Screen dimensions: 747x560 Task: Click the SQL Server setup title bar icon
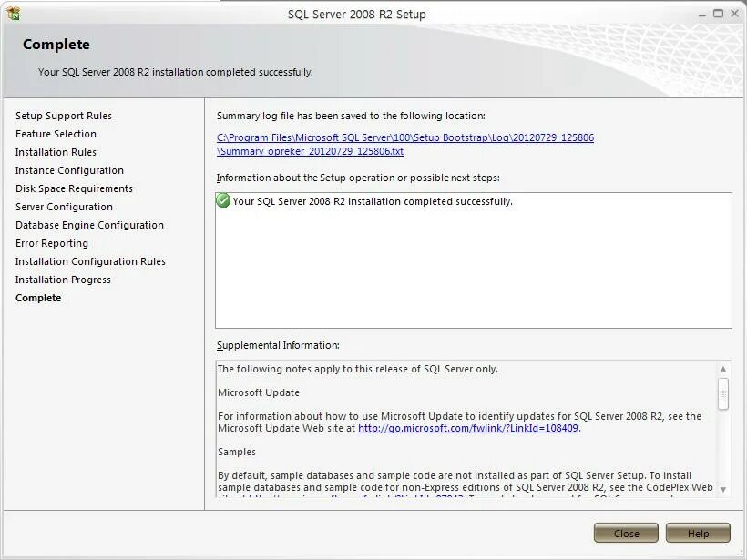(14, 14)
